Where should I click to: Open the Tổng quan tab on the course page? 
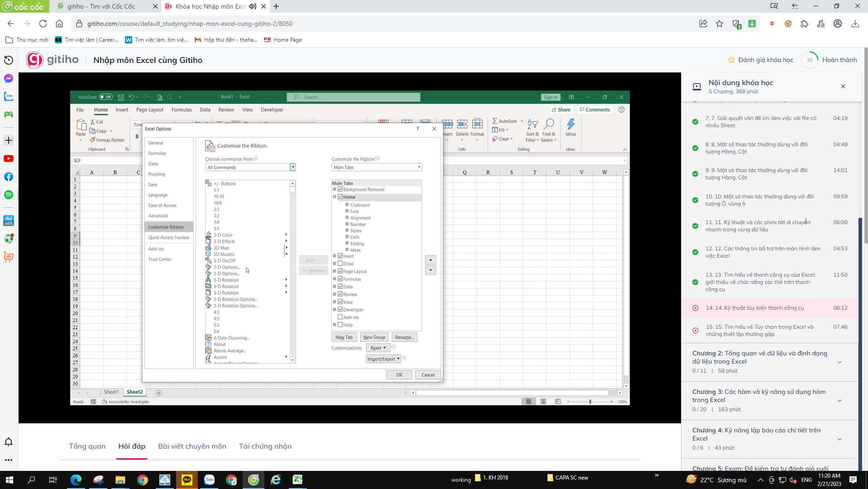87,446
